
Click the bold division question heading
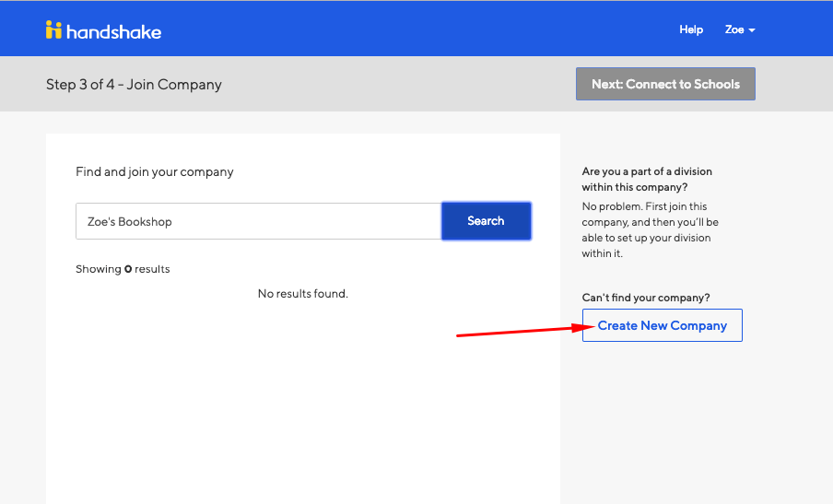[x=647, y=180]
